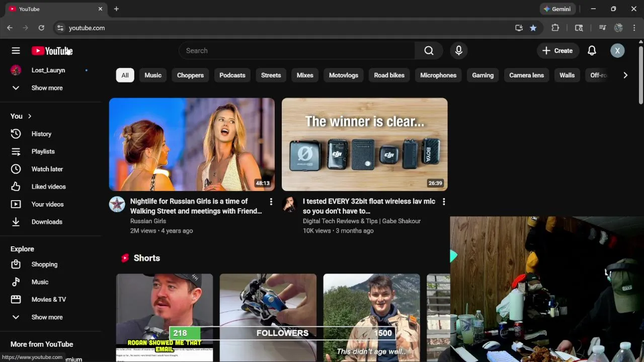The image size is (644, 362).
Task: Play 'The winner is clear' thumbnail
Action: coord(364,144)
